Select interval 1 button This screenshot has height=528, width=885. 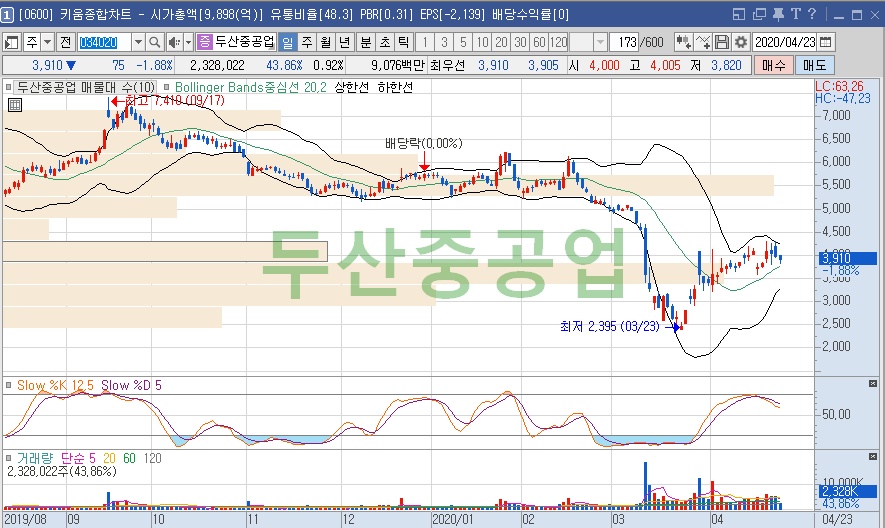425,42
